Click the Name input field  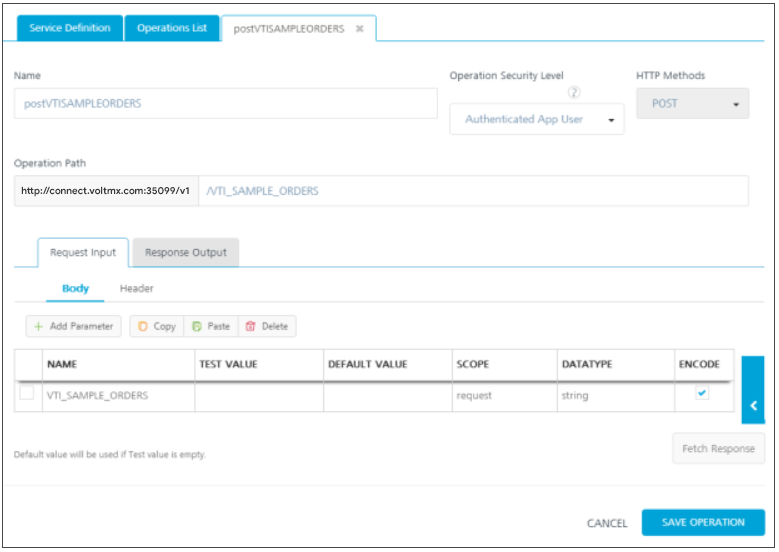click(226, 103)
